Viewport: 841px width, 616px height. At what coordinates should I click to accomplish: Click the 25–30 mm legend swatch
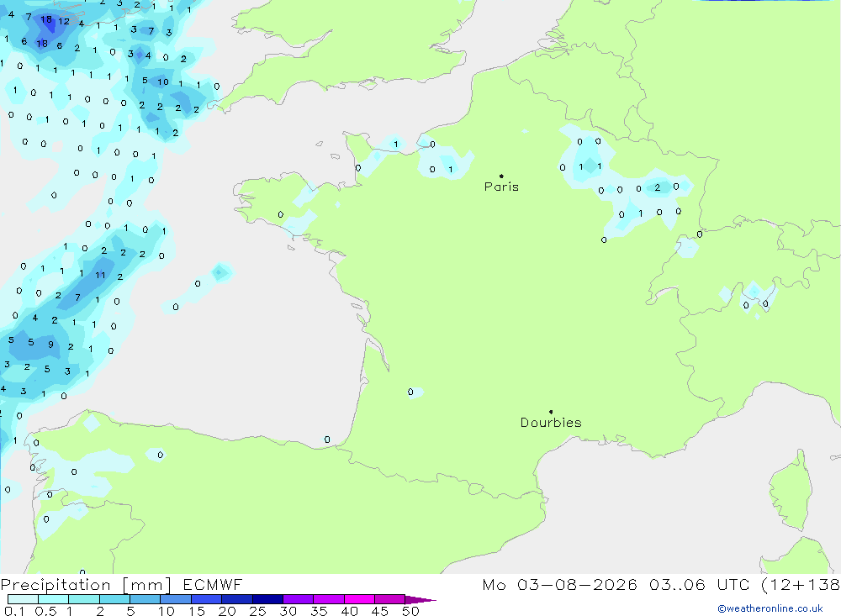click(267, 599)
